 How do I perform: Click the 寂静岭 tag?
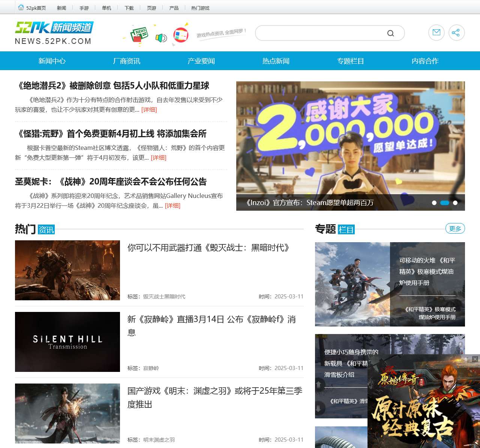click(151, 368)
